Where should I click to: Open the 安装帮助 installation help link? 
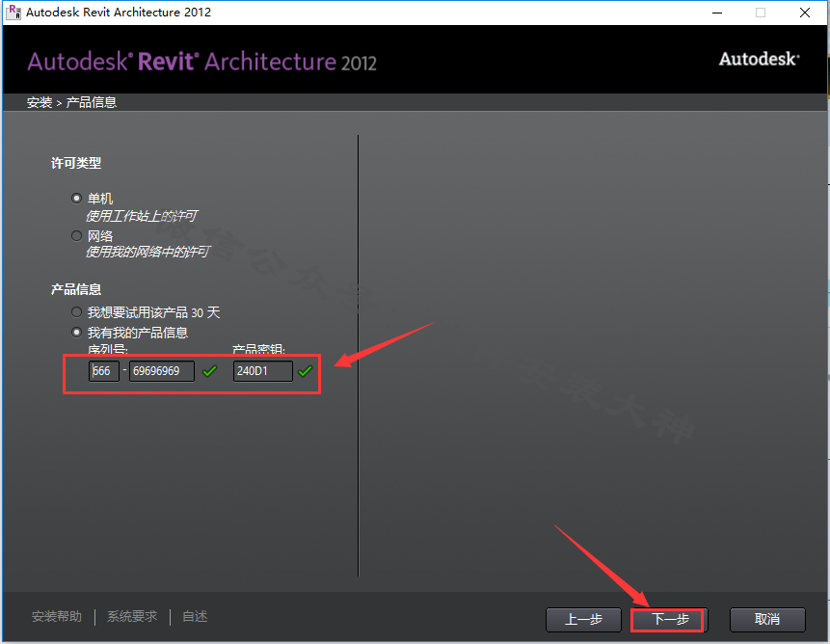[57, 616]
